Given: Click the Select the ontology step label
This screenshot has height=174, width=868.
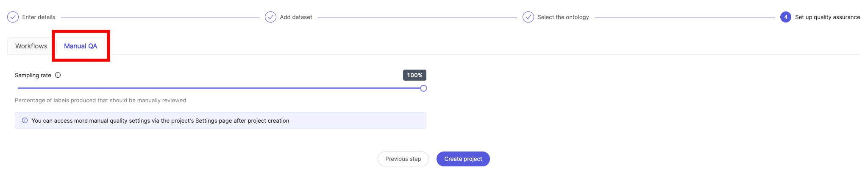Looking at the screenshot, I should pos(563,17).
